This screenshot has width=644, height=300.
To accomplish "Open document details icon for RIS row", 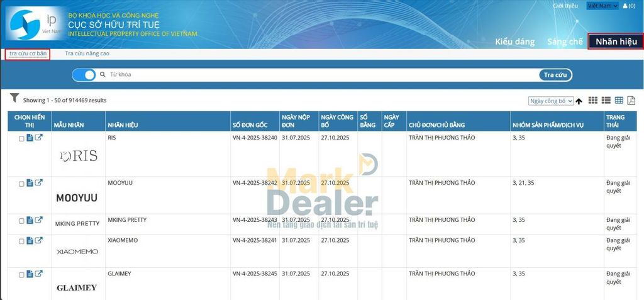I will pyautogui.click(x=30, y=138).
